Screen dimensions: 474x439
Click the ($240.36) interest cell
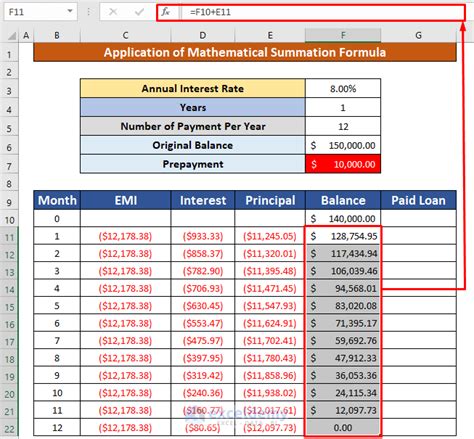(x=203, y=393)
